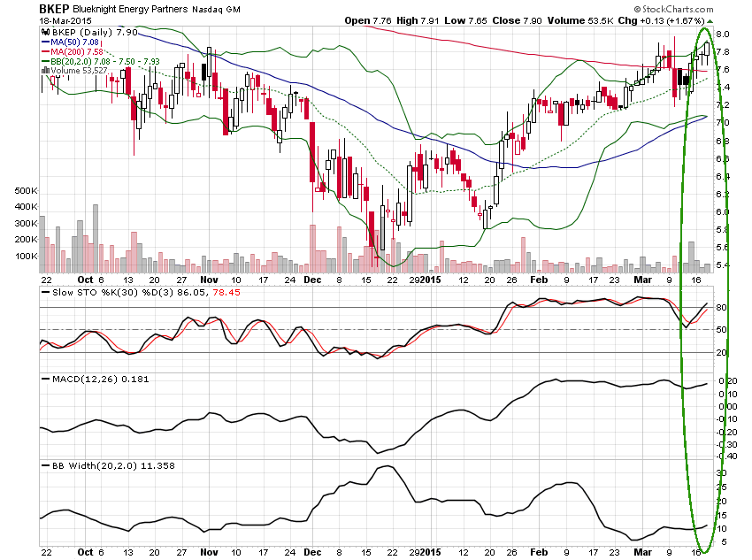Screen dimensions: 752x560
Task: Click the 0.20 MACD axis label
Action: 728,381
